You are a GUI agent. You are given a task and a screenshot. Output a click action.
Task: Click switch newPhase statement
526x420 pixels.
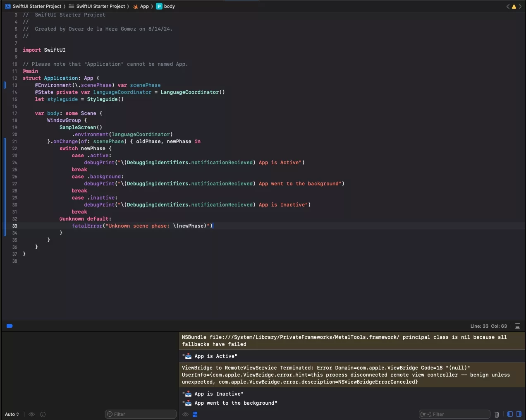click(85, 149)
